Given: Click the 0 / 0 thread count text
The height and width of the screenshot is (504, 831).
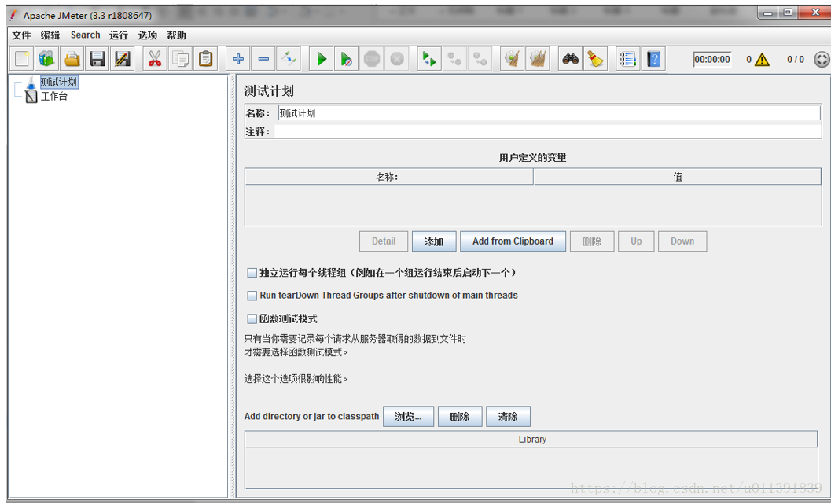Looking at the screenshot, I should tap(795, 59).
